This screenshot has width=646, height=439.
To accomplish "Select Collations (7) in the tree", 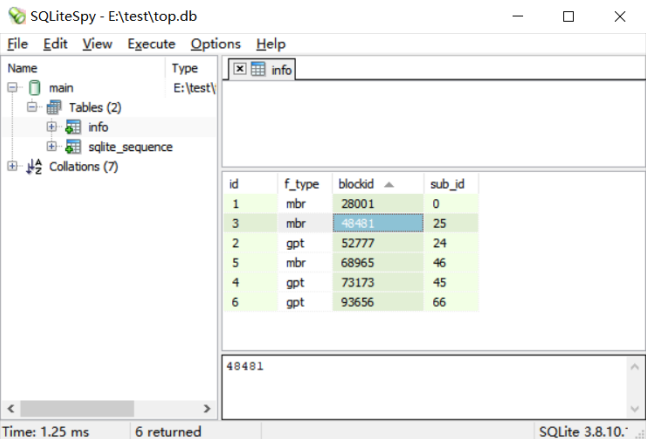I will click(84, 167).
